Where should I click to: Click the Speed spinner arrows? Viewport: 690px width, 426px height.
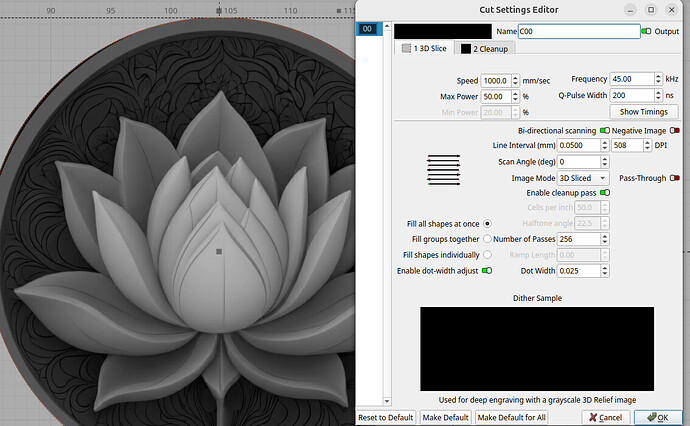coord(514,80)
